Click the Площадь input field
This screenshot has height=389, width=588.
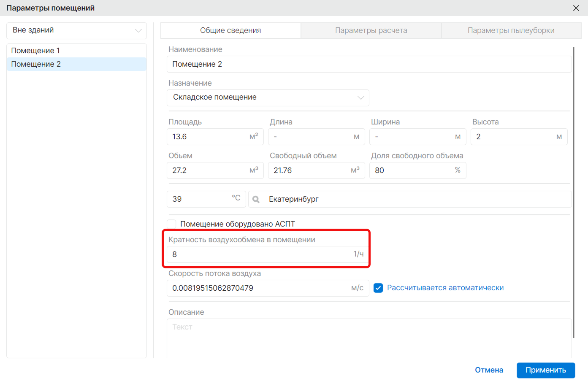pos(215,137)
